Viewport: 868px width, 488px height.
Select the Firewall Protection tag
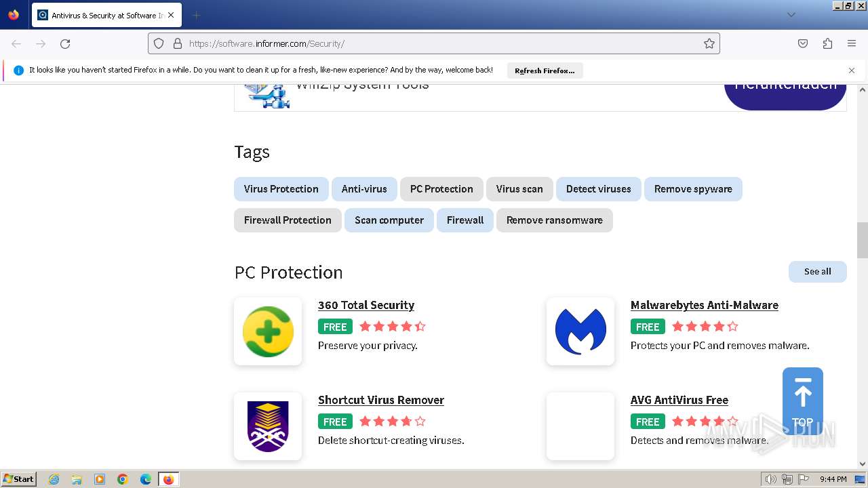pyautogui.click(x=288, y=220)
